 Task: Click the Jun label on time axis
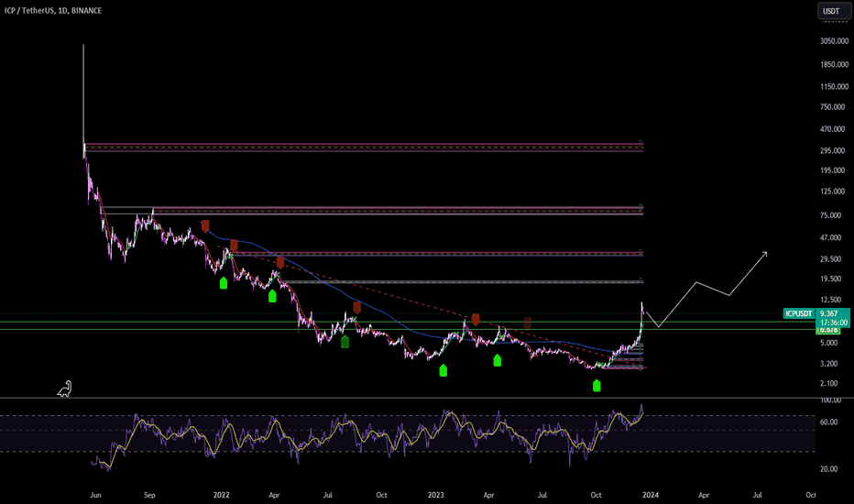point(95,495)
